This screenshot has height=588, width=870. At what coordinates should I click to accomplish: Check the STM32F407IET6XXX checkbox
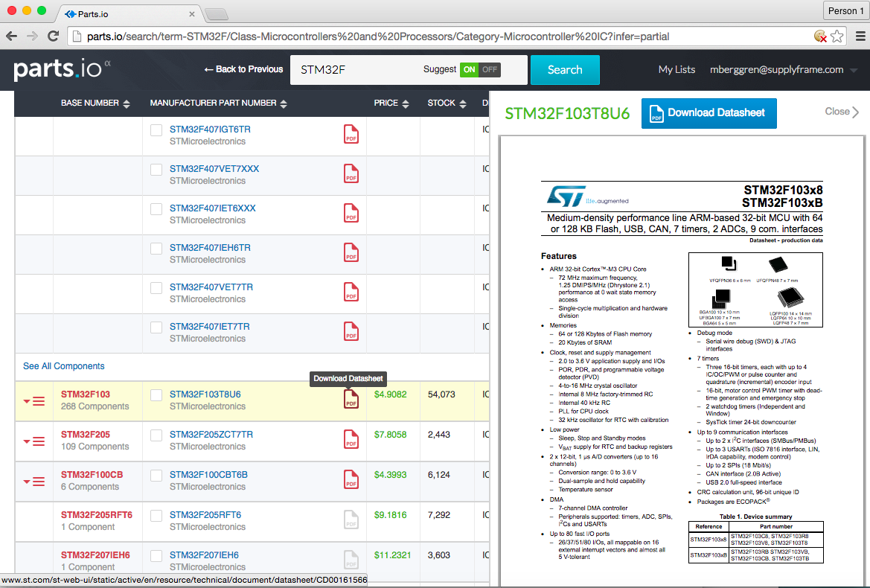tap(156, 208)
